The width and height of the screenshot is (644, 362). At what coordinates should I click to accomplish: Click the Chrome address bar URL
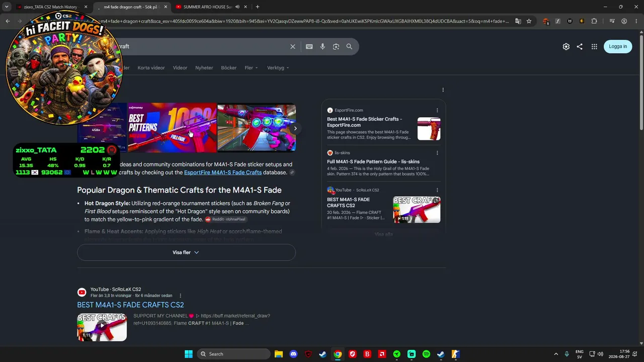click(x=304, y=21)
